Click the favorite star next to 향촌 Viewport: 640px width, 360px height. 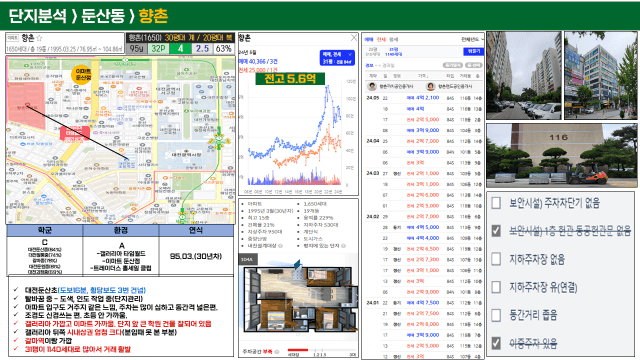(x=39, y=38)
